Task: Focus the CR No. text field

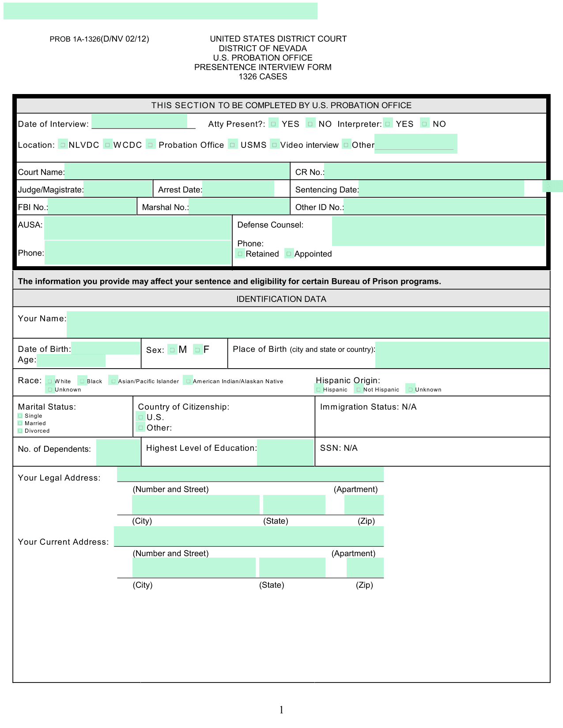Action: point(435,171)
